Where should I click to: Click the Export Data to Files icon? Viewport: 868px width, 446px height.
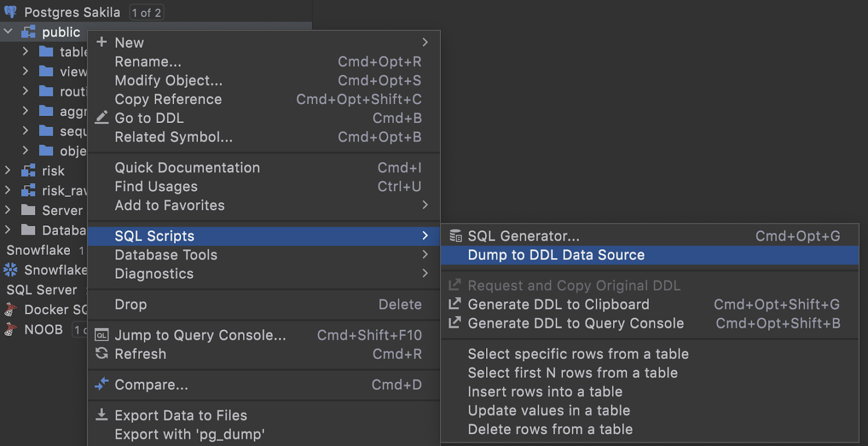pos(101,415)
